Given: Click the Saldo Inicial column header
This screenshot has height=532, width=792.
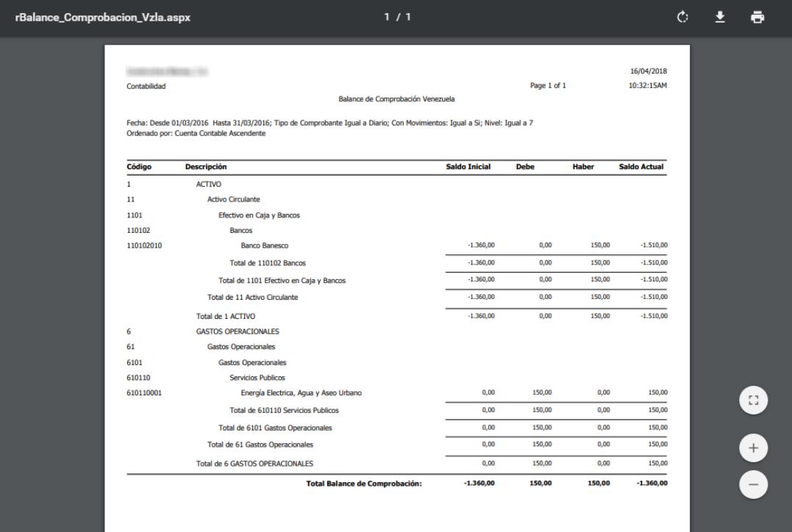Looking at the screenshot, I should tap(468, 167).
